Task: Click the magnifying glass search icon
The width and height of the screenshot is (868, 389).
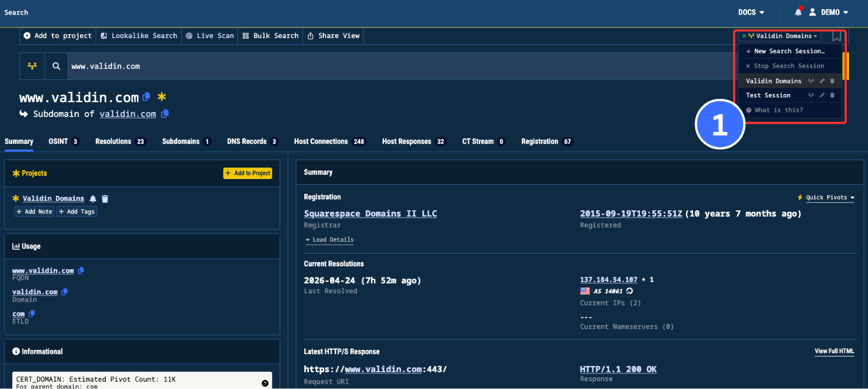Action: [55, 65]
